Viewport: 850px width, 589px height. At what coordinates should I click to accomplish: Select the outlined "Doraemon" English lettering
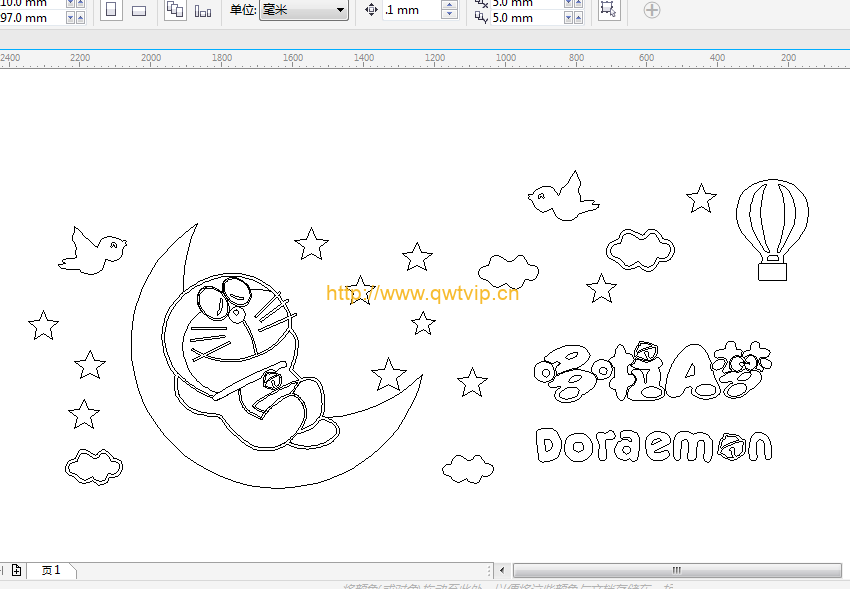pos(654,445)
